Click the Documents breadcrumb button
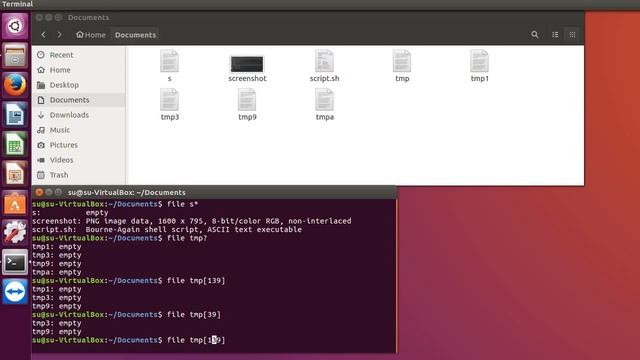The width and height of the screenshot is (640, 360). point(136,35)
